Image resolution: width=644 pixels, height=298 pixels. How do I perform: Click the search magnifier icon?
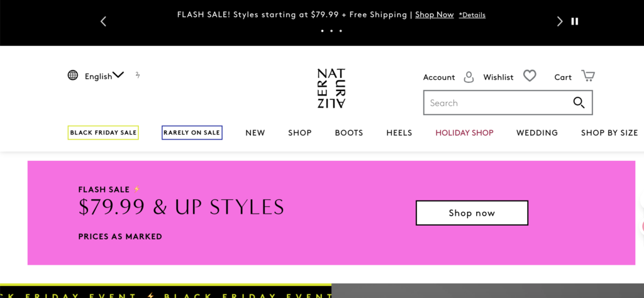click(579, 103)
